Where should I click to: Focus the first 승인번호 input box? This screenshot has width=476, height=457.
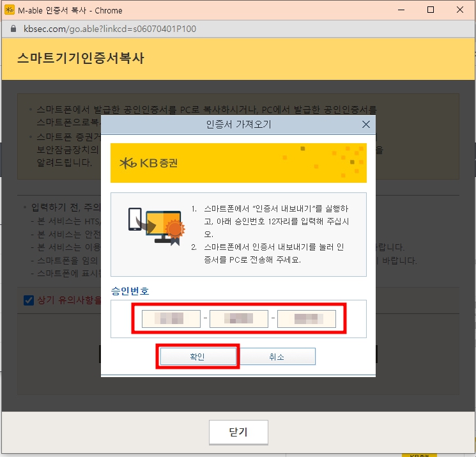(x=171, y=318)
